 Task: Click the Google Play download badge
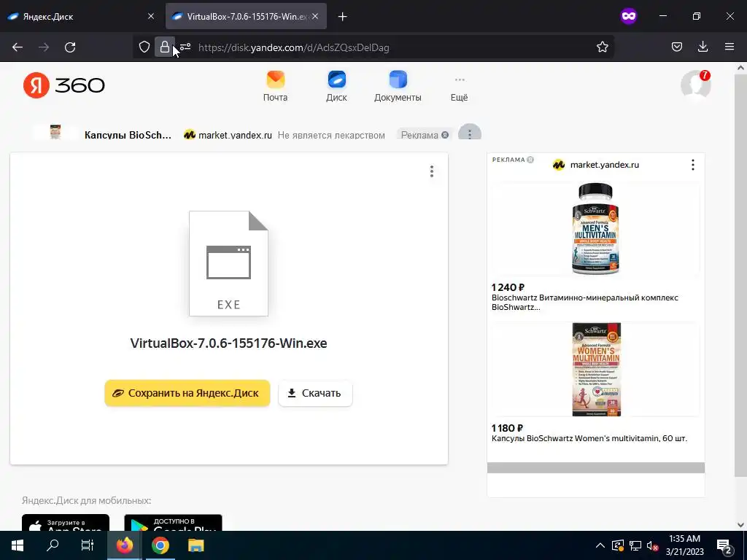(x=173, y=522)
